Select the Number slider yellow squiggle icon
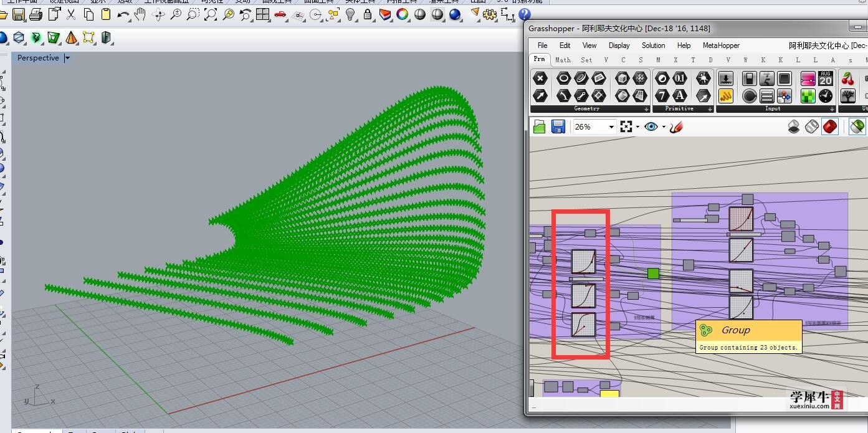The width and height of the screenshot is (868, 433). (x=726, y=96)
